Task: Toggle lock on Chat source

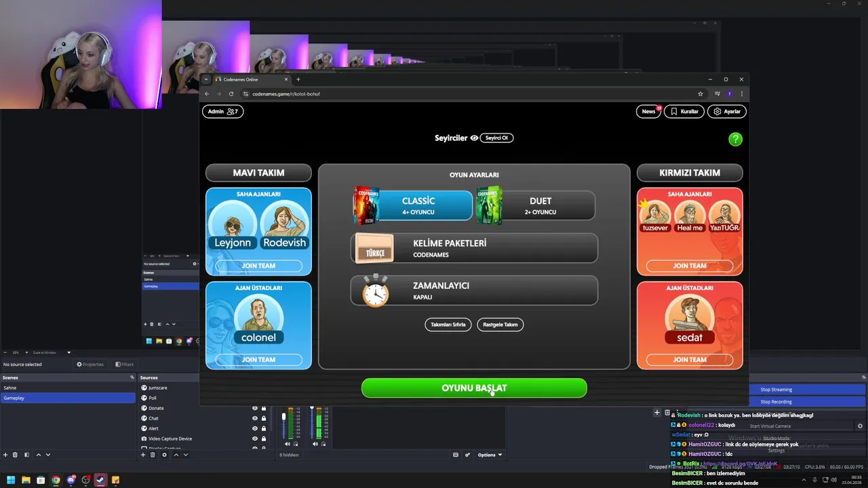Action: click(x=264, y=418)
